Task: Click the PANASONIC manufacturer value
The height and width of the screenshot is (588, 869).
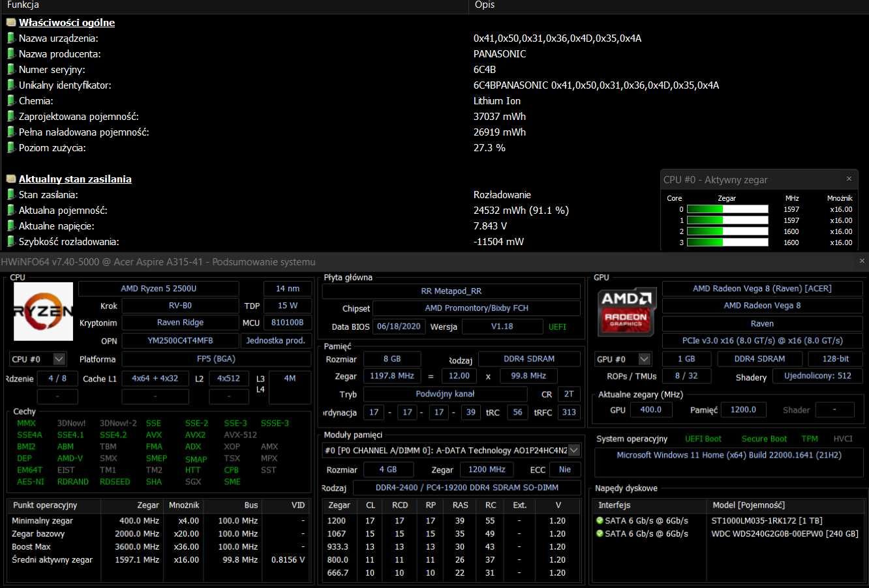Action: point(500,53)
